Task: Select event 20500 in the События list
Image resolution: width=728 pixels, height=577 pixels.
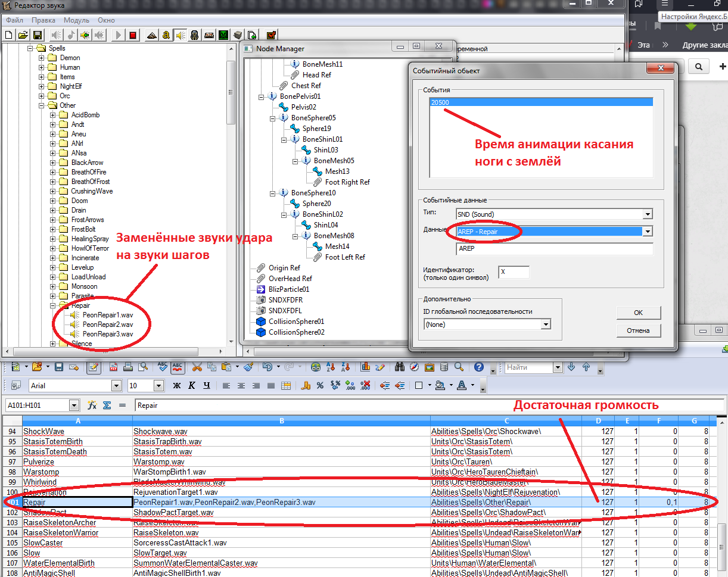Action: [x=540, y=102]
